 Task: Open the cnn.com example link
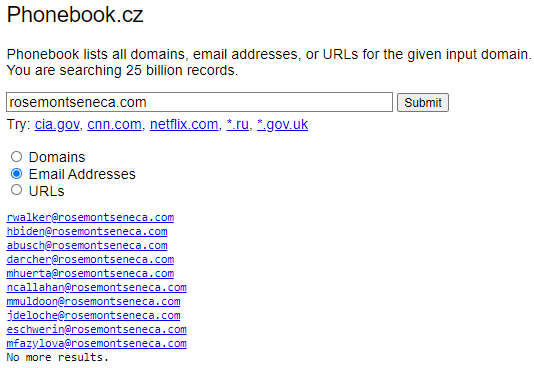click(x=114, y=124)
